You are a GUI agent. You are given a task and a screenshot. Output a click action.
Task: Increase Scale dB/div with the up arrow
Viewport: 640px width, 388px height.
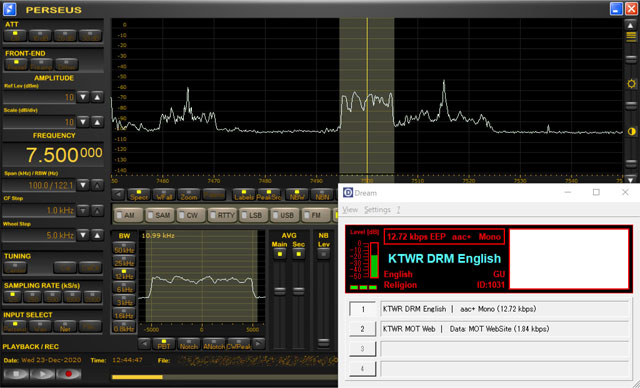coord(97,122)
